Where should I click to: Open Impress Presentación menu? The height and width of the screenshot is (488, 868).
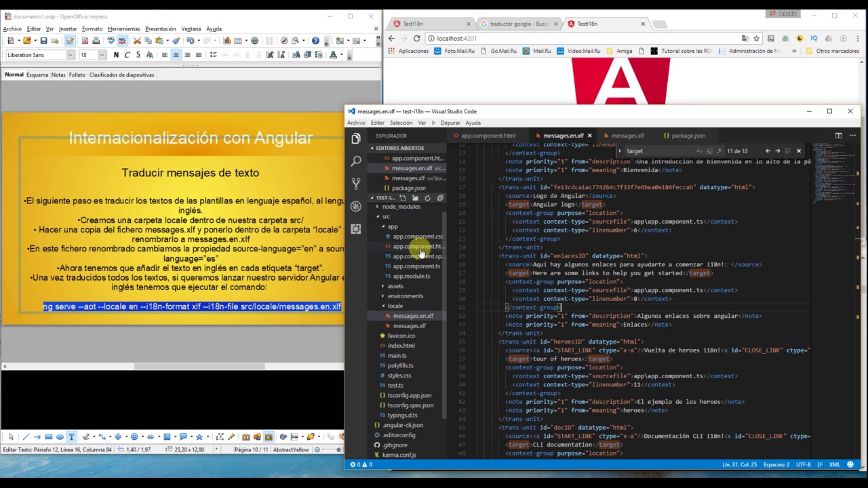click(x=160, y=29)
